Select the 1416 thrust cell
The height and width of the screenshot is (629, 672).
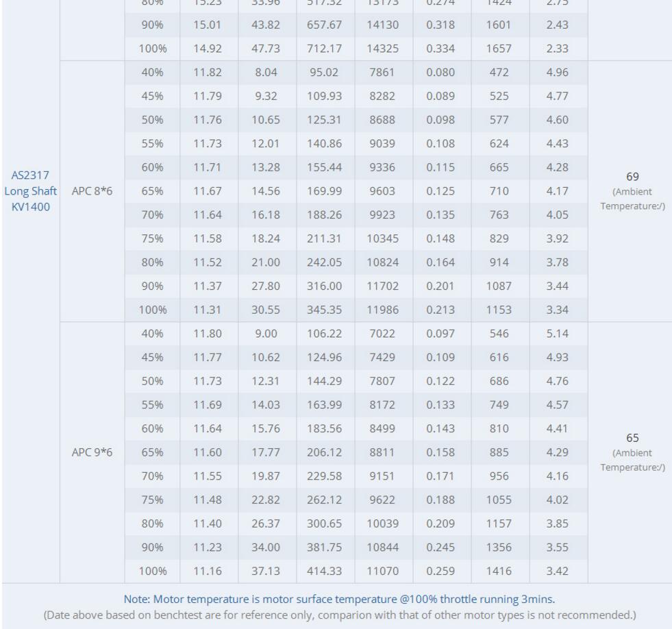point(500,569)
